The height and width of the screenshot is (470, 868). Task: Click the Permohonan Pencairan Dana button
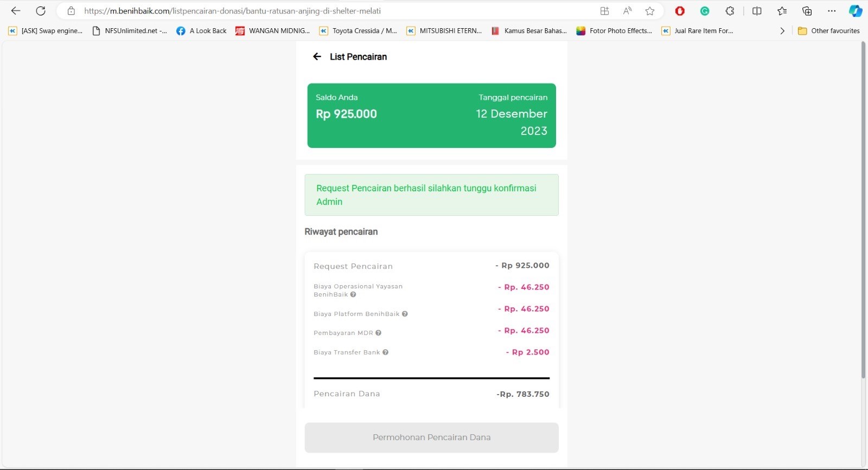431,437
